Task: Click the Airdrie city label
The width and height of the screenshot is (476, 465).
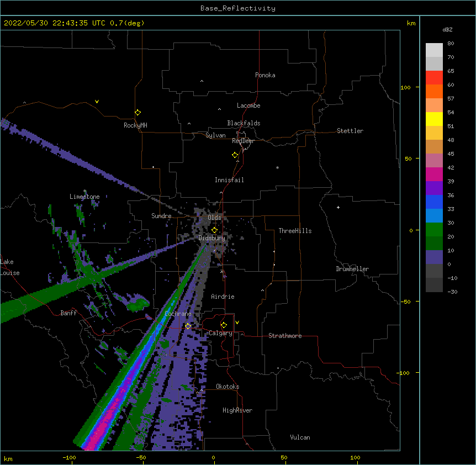Action: [223, 297]
